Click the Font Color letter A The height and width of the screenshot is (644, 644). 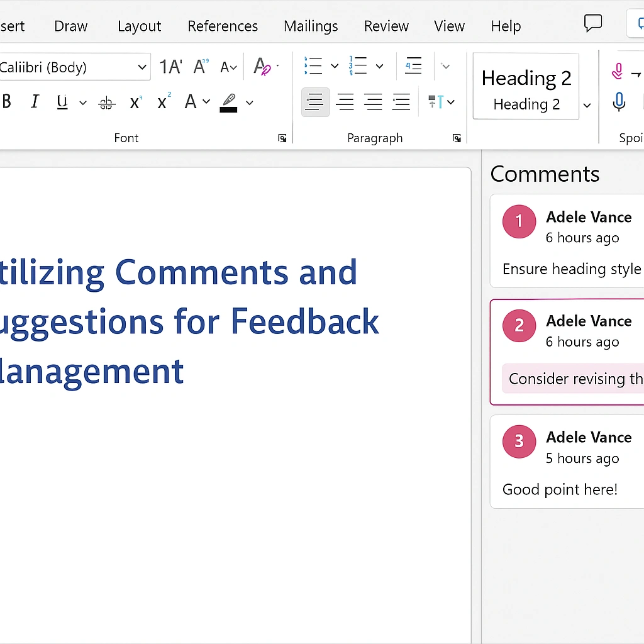[190, 101]
